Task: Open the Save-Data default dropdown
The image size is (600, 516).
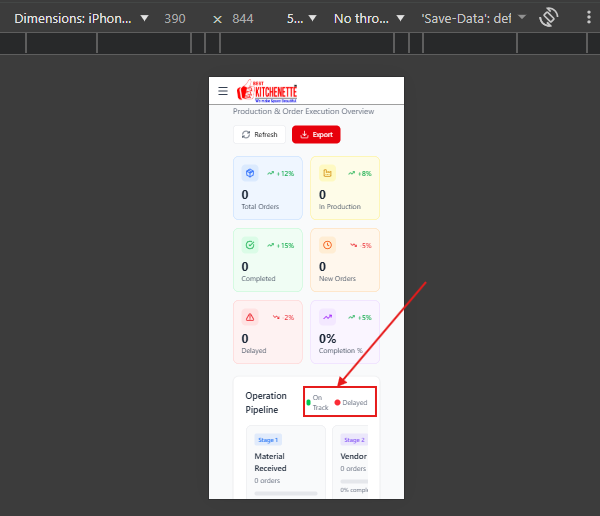Action: [474, 18]
